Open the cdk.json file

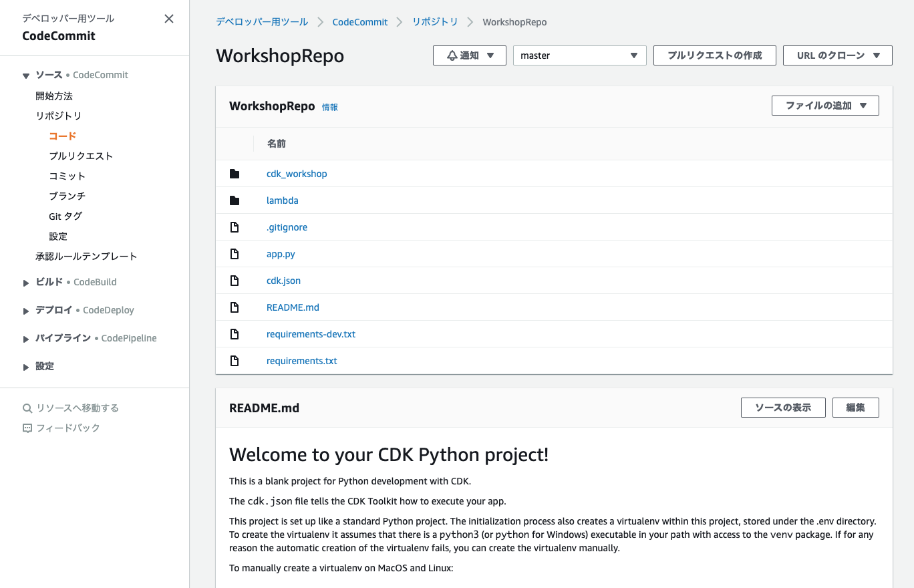pyautogui.click(x=283, y=281)
